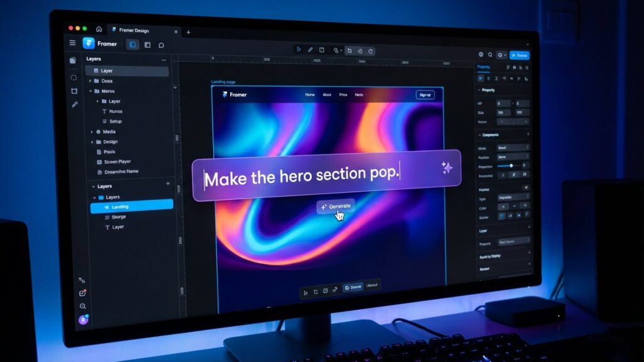Open the comments speech bubble icon
Viewport: 644px width, 362px height.
[162, 45]
